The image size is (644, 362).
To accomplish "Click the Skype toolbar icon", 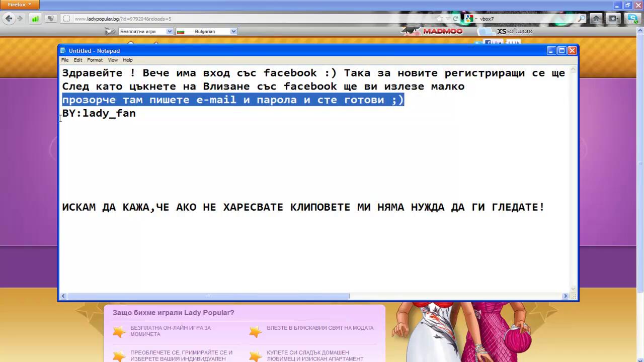I will coord(632,19).
